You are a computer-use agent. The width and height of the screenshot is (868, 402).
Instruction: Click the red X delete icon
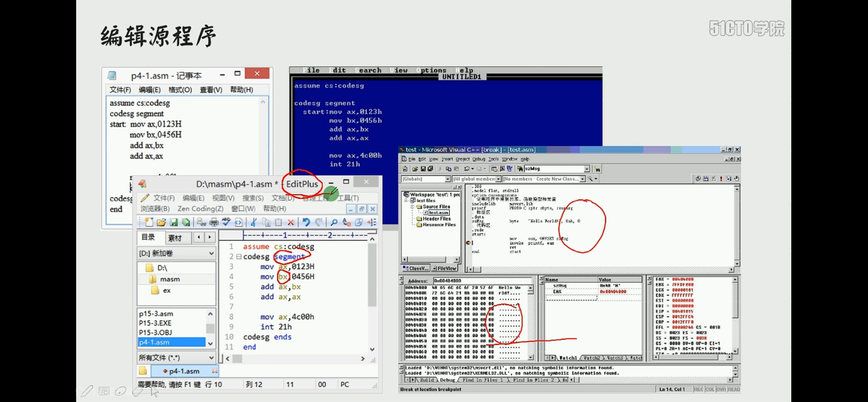(x=291, y=222)
